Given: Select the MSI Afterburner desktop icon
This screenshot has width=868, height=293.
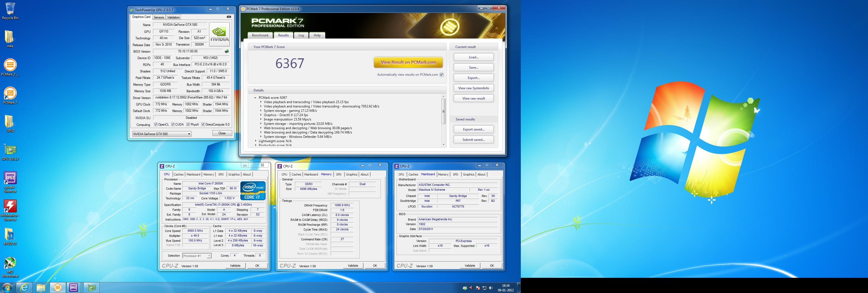Looking at the screenshot, I should pos(10,267).
